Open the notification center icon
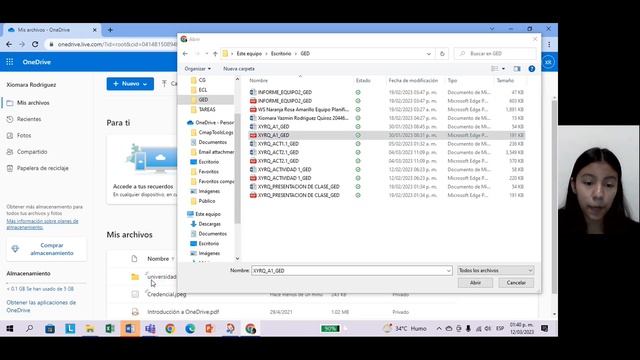 544,328
